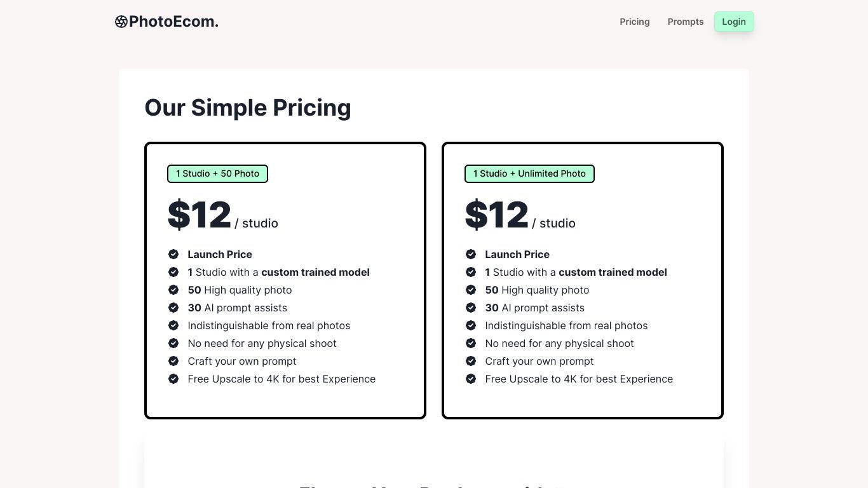Screen dimensions: 868x488
Task: Click checkmark by left Free Upscale to 4K
Action: click(x=173, y=379)
